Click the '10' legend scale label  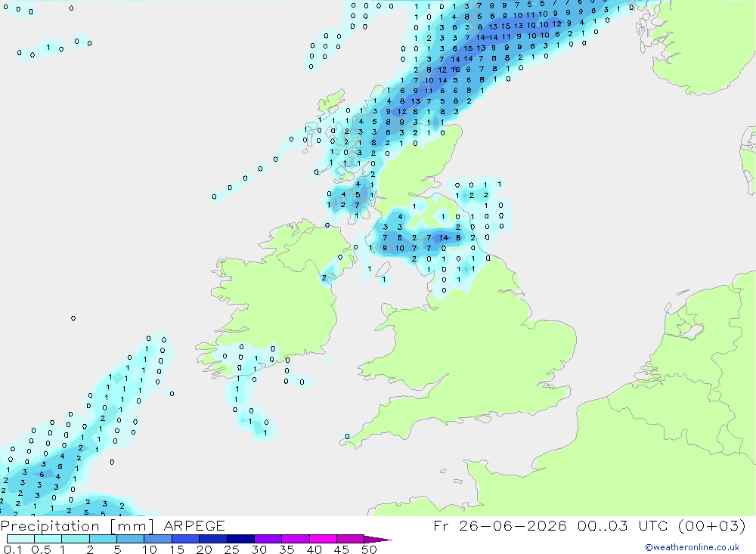[149, 549]
